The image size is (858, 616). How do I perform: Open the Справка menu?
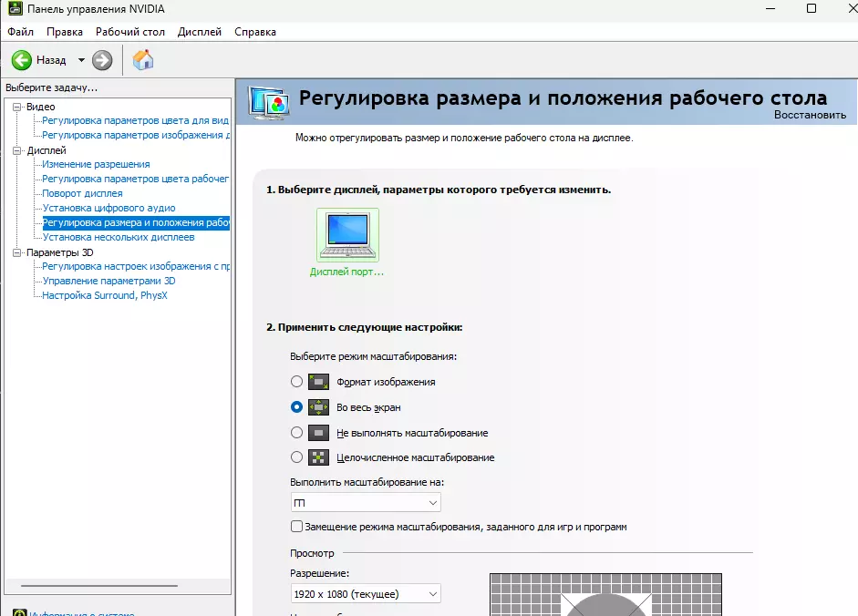(x=255, y=32)
